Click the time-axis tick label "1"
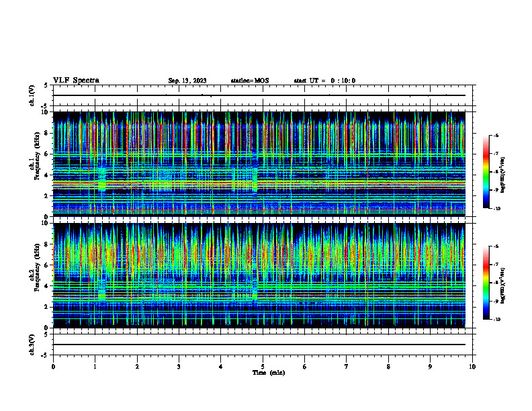532x411 pixels. point(95,367)
